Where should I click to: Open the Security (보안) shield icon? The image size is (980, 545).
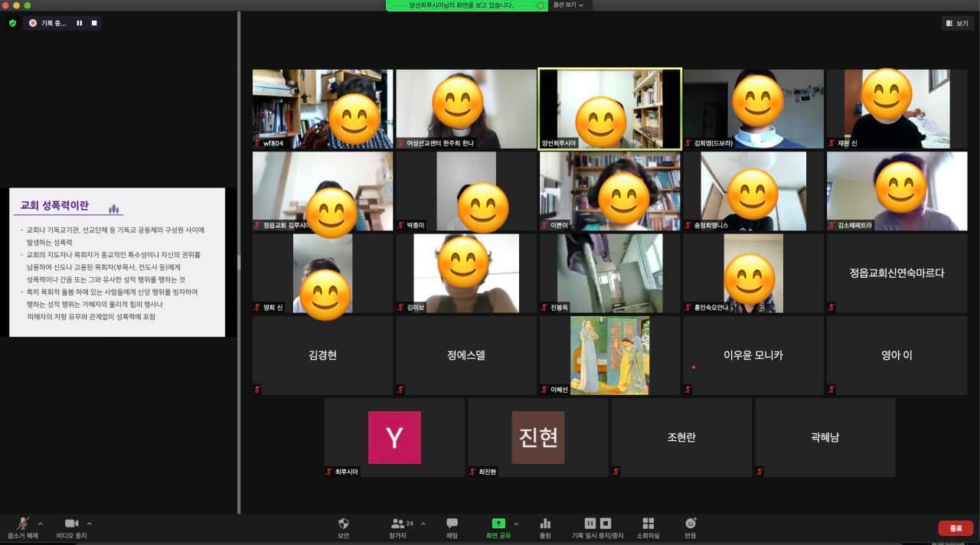pyautogui.click(x=343, y=524)
